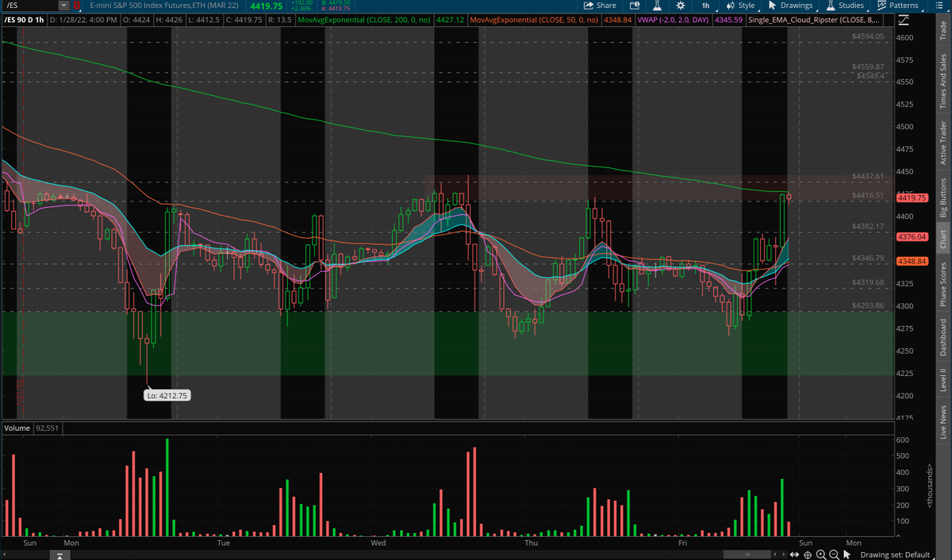This screenshot has height=560, width=952.
Task: Open the Studies menu
Action: [845, 6]
